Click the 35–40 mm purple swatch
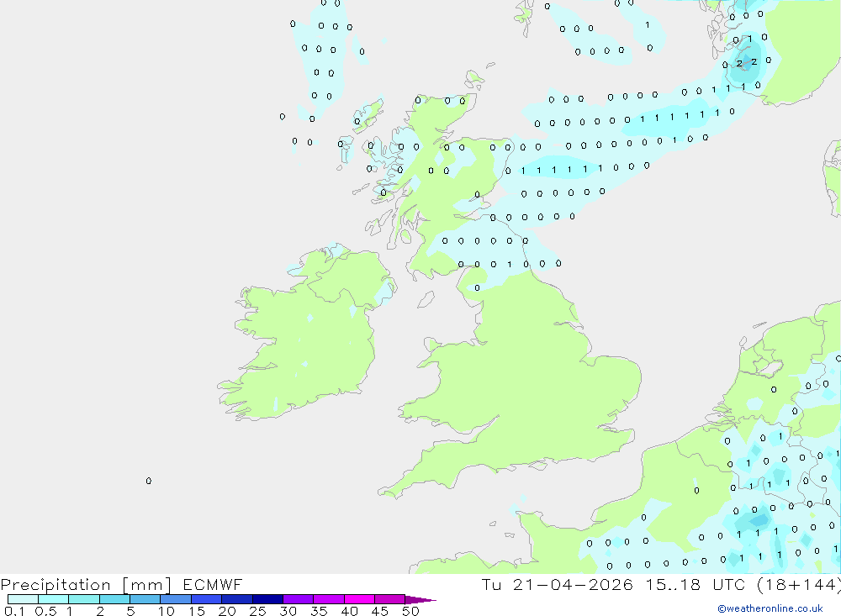This screenshot has width=841, height=616. [329, 599]
